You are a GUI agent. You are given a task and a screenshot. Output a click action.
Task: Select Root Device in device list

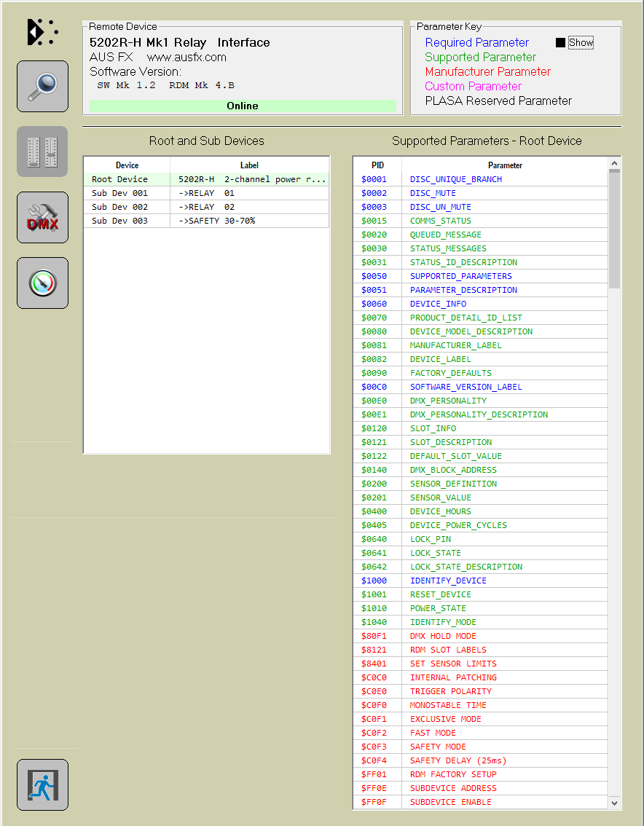pyautogui.click(x=119, y=179)
